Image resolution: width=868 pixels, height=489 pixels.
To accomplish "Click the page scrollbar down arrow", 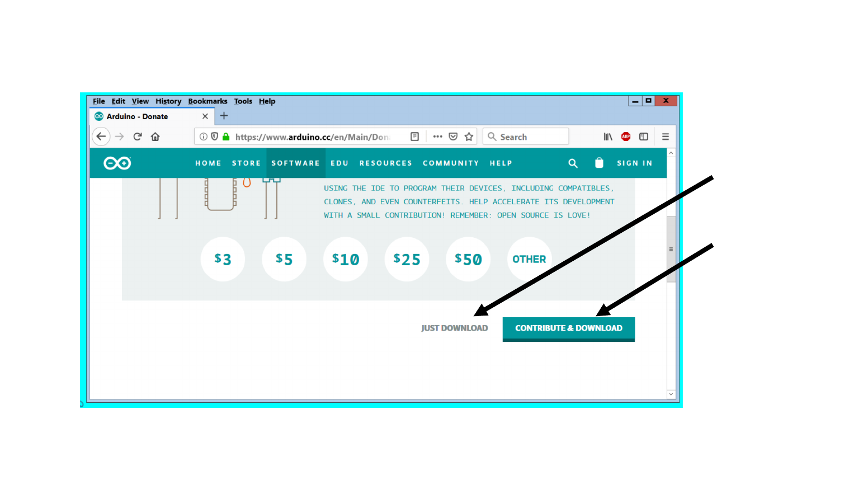I will coord(671,394).
